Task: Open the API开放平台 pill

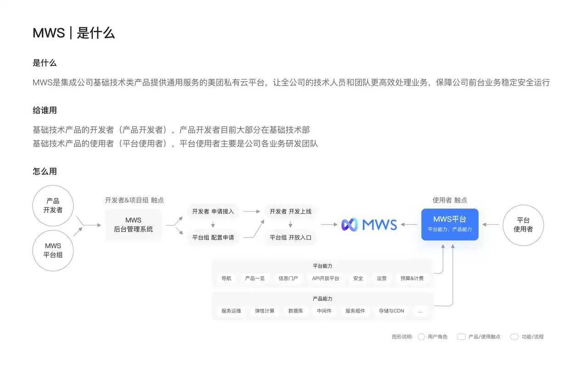Action: (x=326, y=278)
